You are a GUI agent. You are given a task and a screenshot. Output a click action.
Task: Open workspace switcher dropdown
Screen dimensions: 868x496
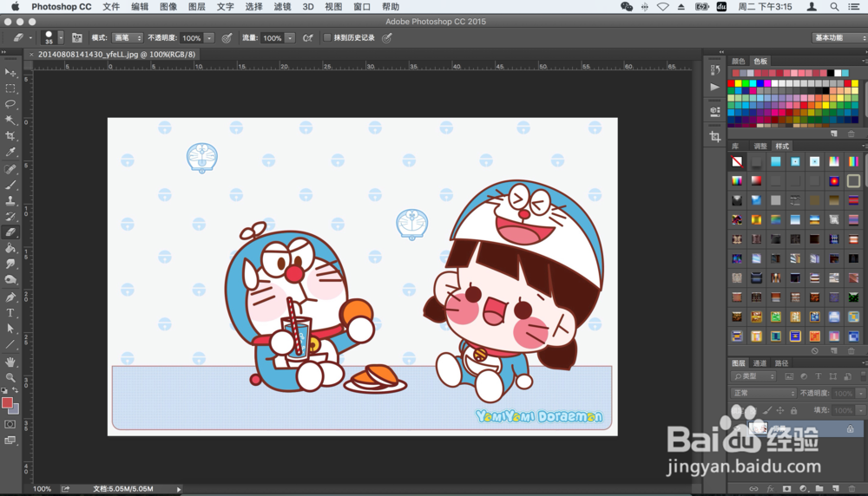(839, 37)
